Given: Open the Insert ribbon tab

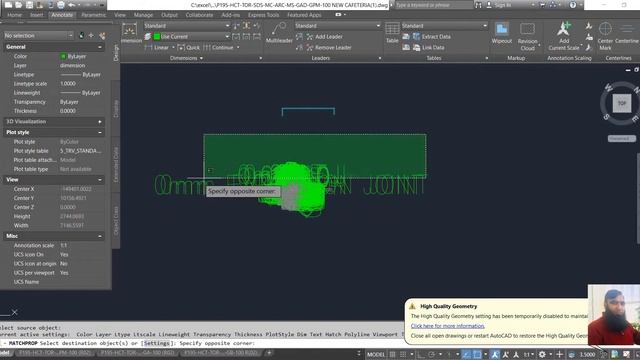Looking at the screenshot, I should click(x=36, y=15).
